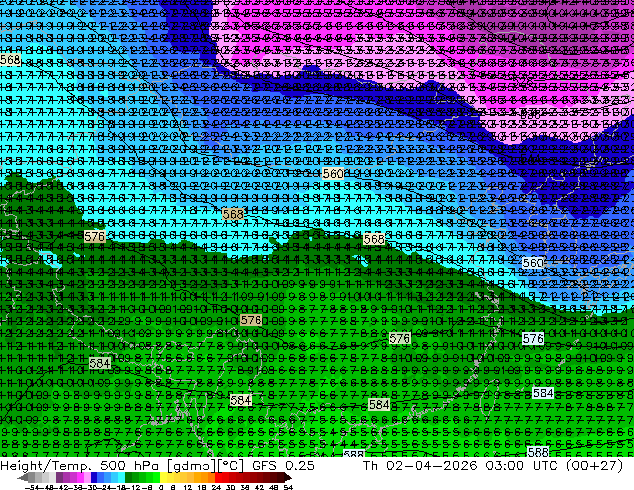This screenshot has height=490, width=634.
Task: Click the '-54' legend value
Action: tap(31, 487)
